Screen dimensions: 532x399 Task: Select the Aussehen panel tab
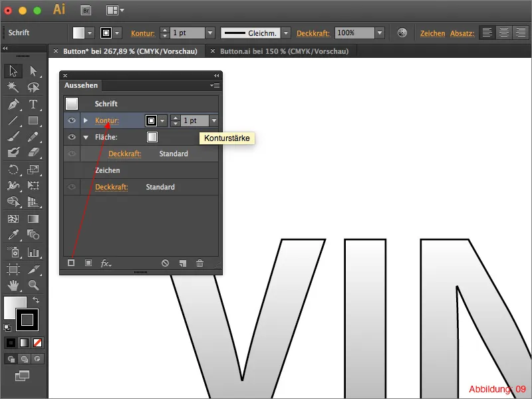[x=81, y=85]
